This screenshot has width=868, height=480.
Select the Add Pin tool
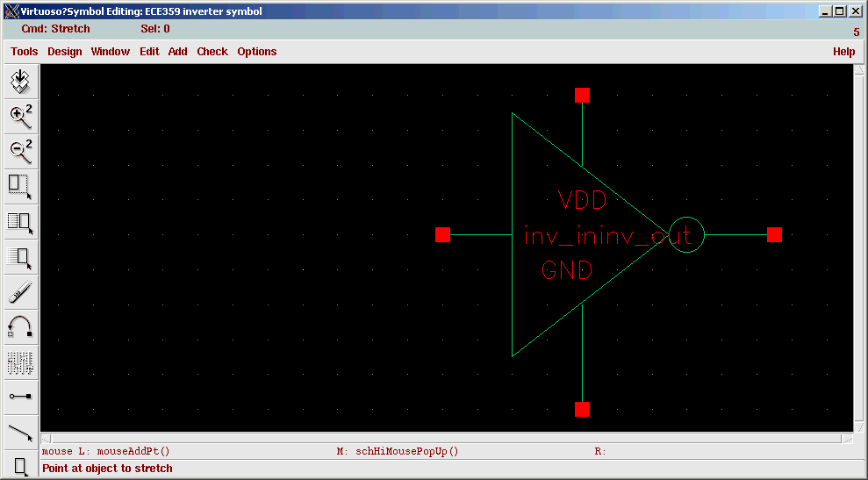point(20,397)
